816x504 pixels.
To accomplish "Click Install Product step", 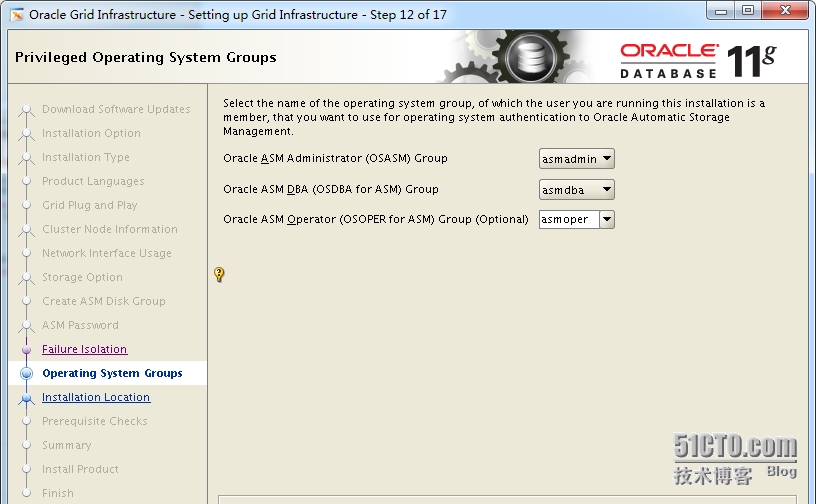I will pos(80,469).
